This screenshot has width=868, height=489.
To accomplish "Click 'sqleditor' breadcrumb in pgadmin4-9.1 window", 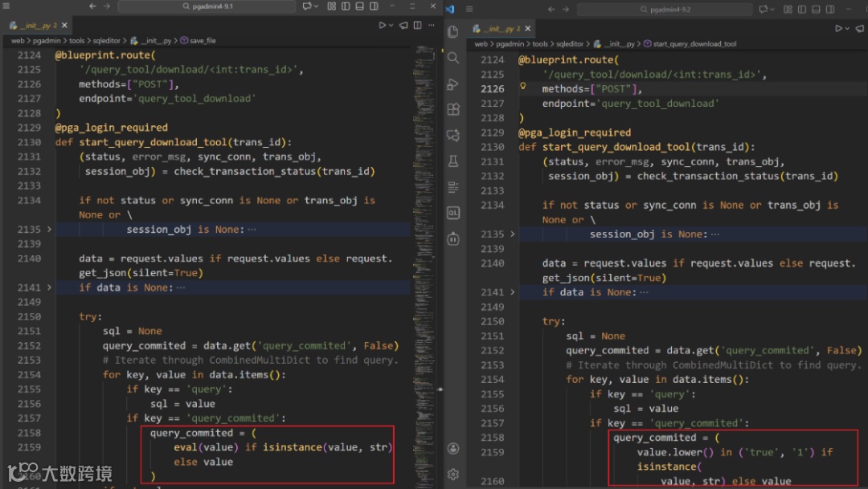I will pyautogui.click(x=106, y=40).
